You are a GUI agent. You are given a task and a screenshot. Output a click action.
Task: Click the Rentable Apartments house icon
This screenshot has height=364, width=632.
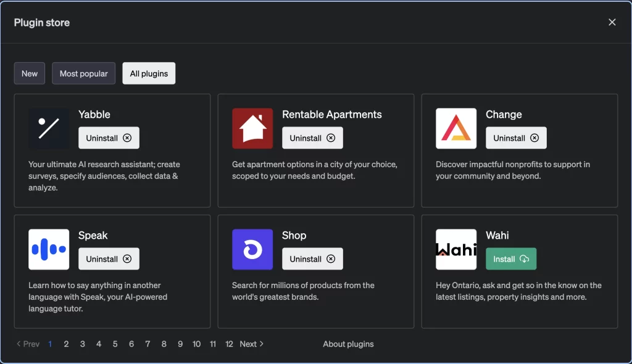(252, 128)
